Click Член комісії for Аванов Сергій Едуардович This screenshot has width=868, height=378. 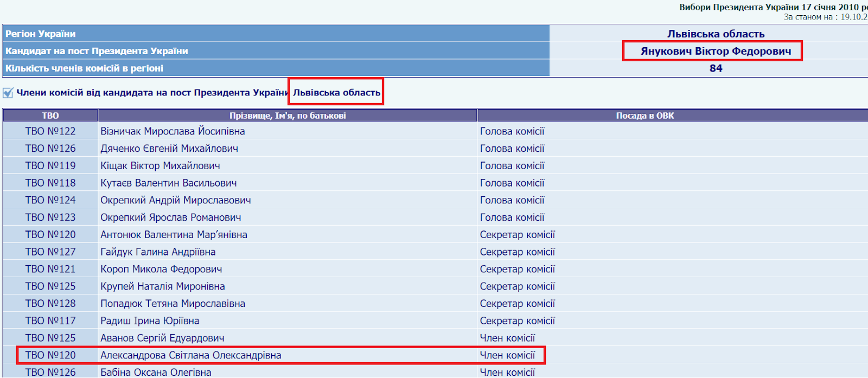[507, 338]
